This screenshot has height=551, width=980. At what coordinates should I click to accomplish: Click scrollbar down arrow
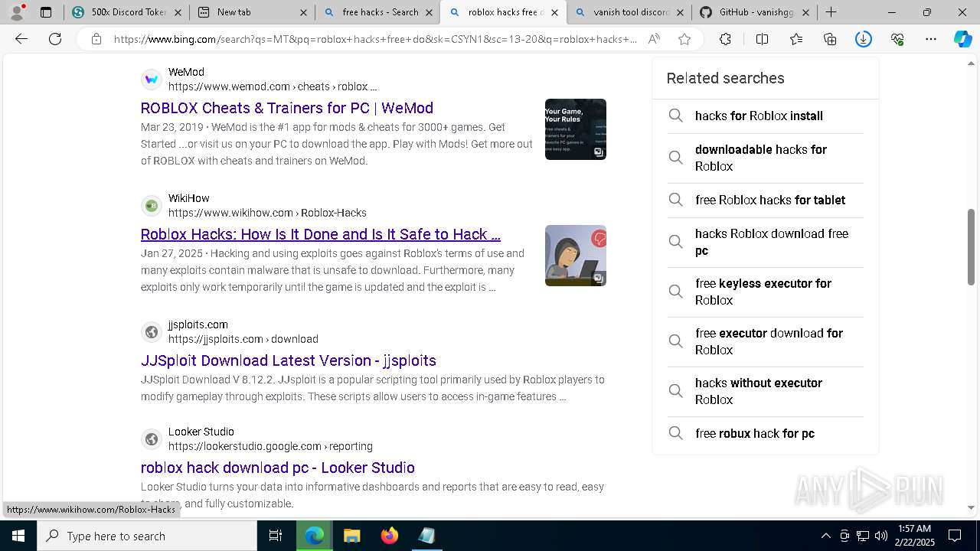pyautogui.click(x=972, y=507)
